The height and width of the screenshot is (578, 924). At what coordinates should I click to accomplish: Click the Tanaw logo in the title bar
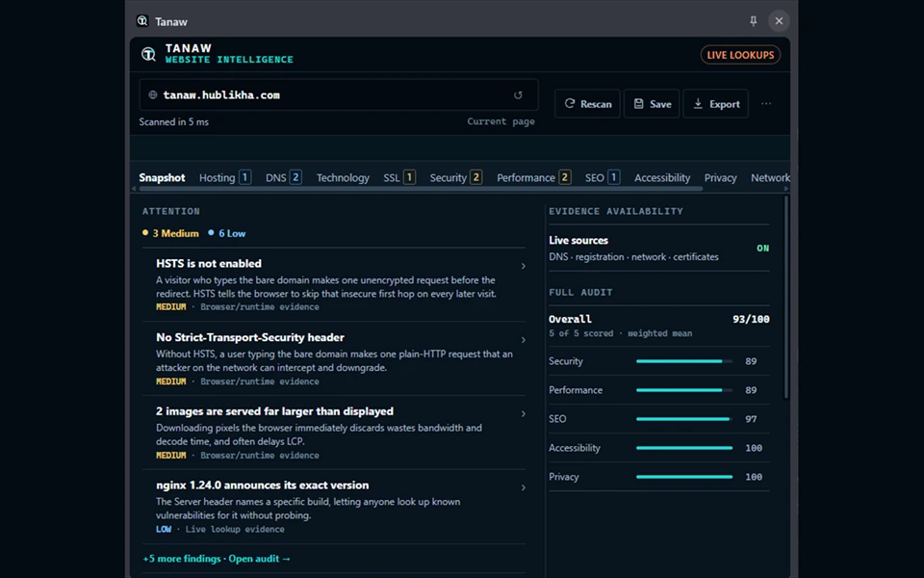point(142,21)
